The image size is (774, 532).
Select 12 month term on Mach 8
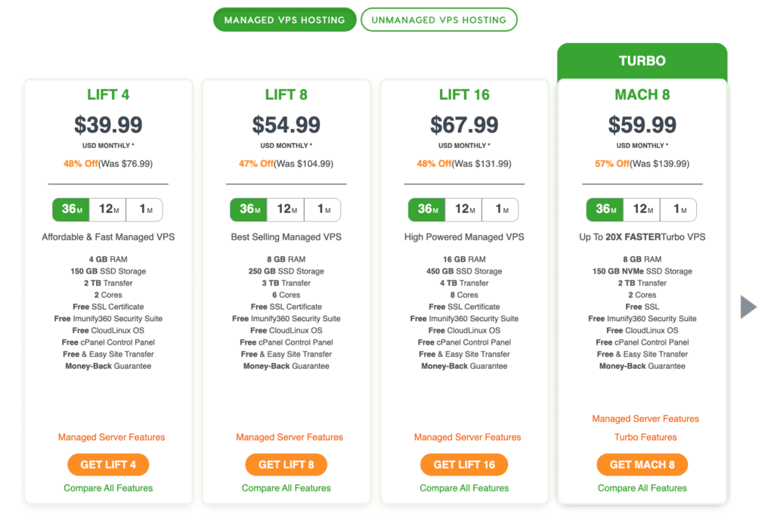(642, 209)
